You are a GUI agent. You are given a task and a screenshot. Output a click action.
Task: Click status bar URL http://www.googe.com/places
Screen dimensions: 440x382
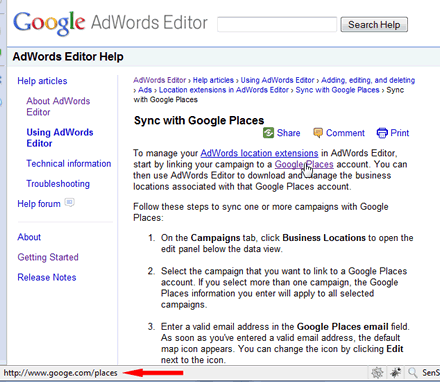pos(61,373)
